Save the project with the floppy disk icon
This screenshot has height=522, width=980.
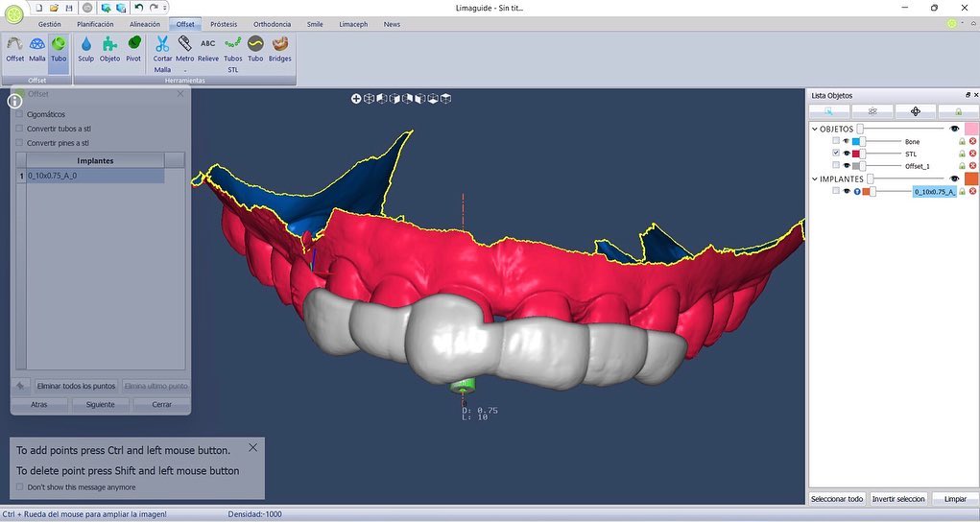point(69,8)
